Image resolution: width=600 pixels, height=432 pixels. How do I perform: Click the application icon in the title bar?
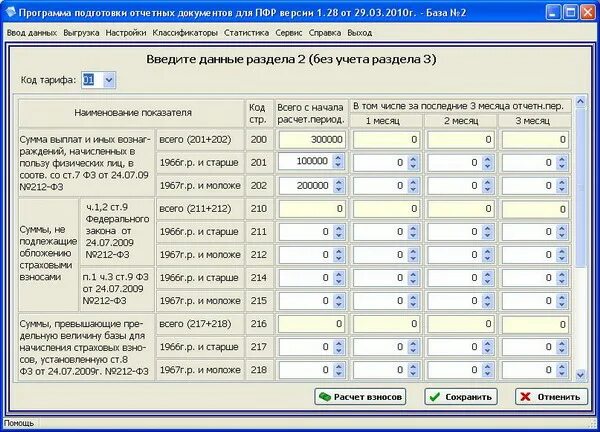10,12
